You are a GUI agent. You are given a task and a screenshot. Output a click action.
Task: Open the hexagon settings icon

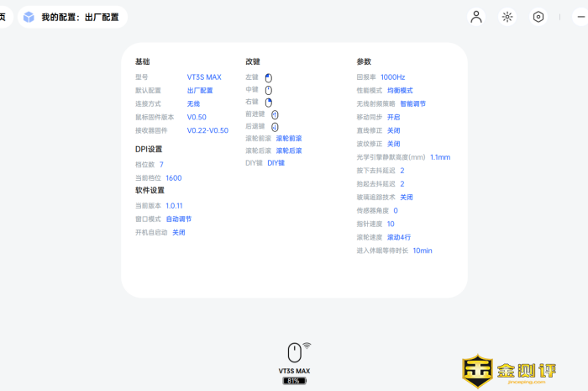click(x=538, y=17)
